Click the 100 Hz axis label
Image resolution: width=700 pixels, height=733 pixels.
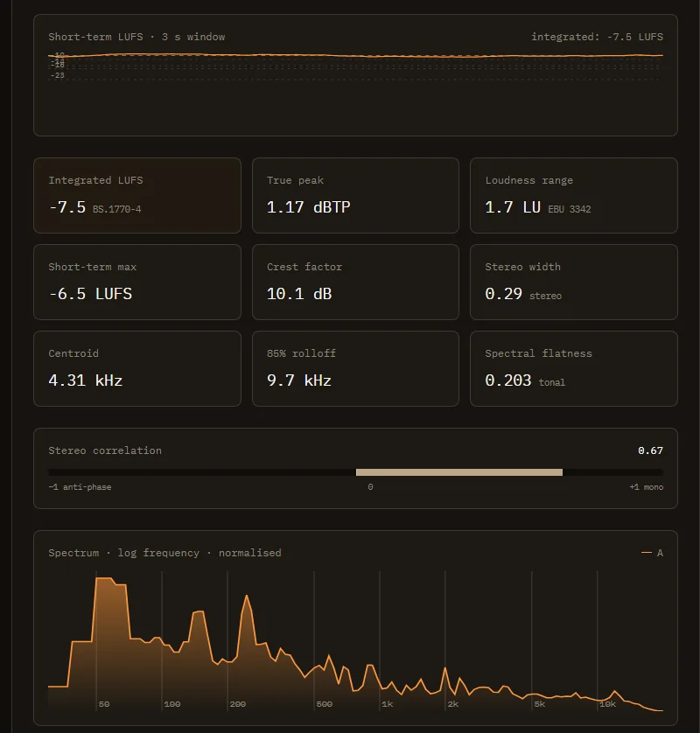(x=172, y=704)
